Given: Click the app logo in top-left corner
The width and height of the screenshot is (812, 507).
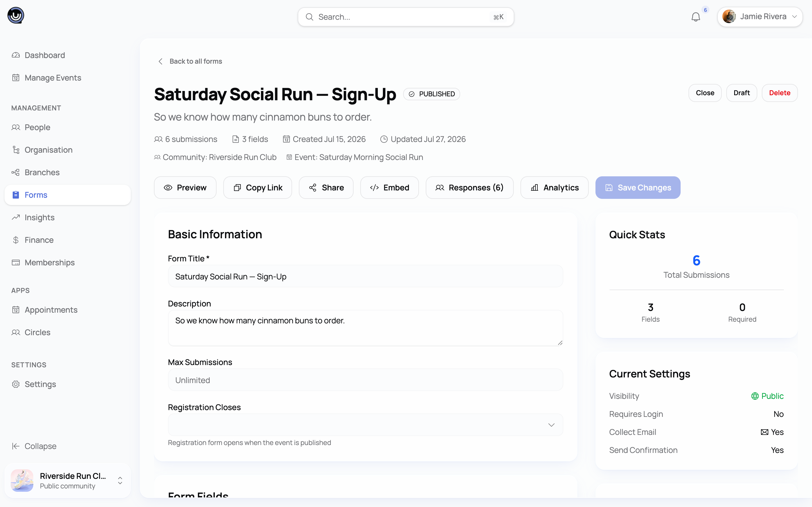Looking at the screenshot, I should [16, 15].
